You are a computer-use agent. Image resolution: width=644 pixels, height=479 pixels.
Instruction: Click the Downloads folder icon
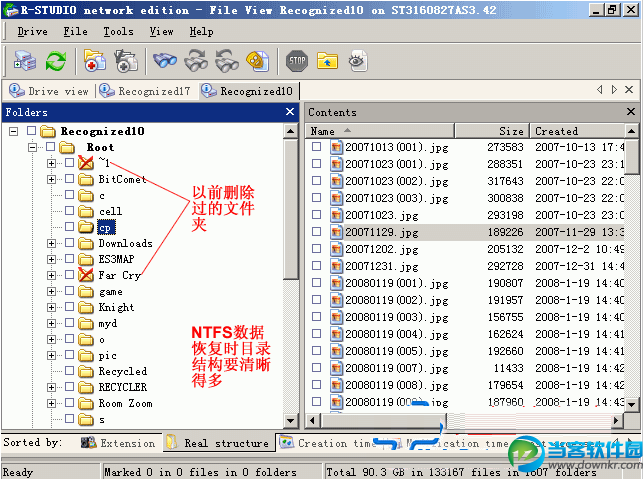pos(86,243)
